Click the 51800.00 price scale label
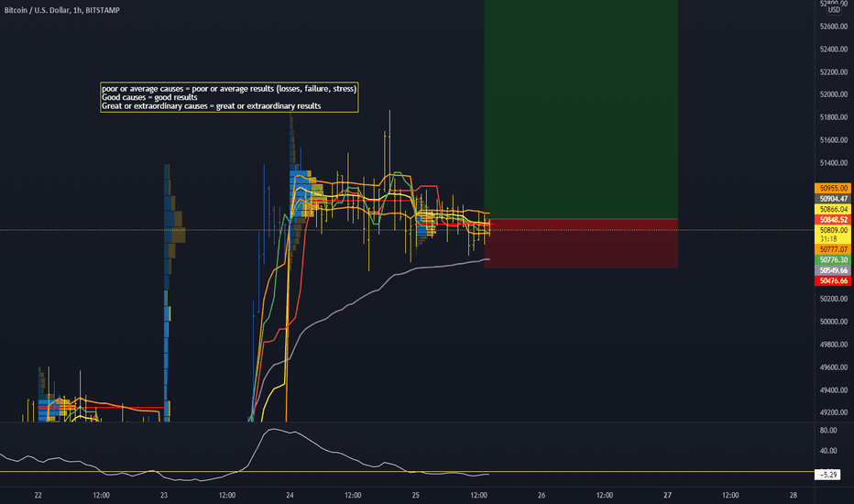Screen dimensions: 854x504 pos(833,117)
